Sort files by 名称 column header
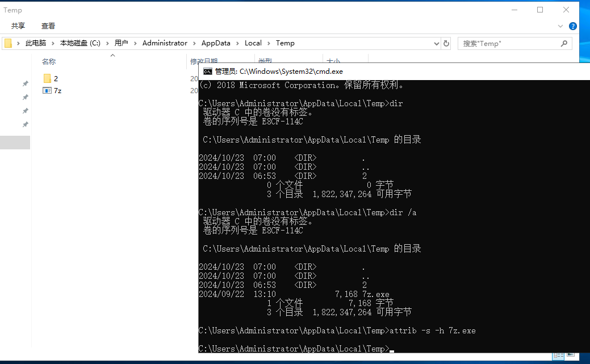 point(49,61)
